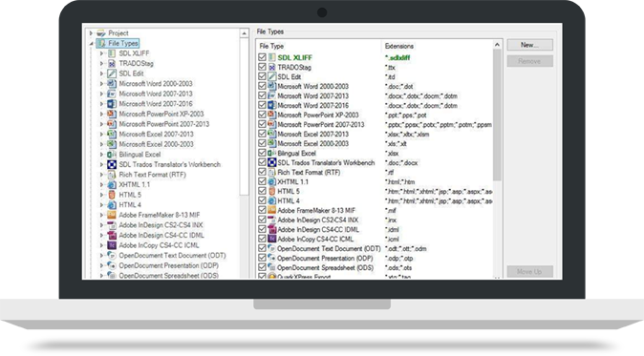Select OpenDocument Spreadsheet (ODS) in the list

point(375,267)
